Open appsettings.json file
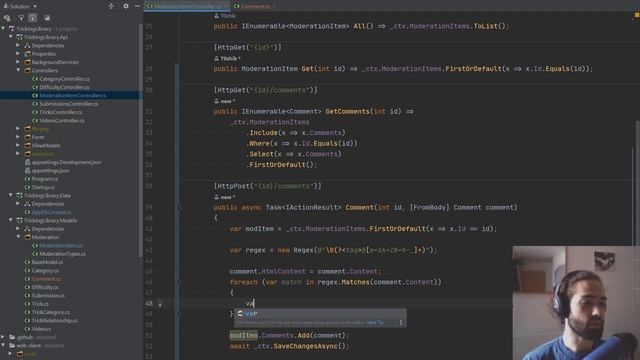This screenshot has height=360, width=640. [x=50, y=171]
